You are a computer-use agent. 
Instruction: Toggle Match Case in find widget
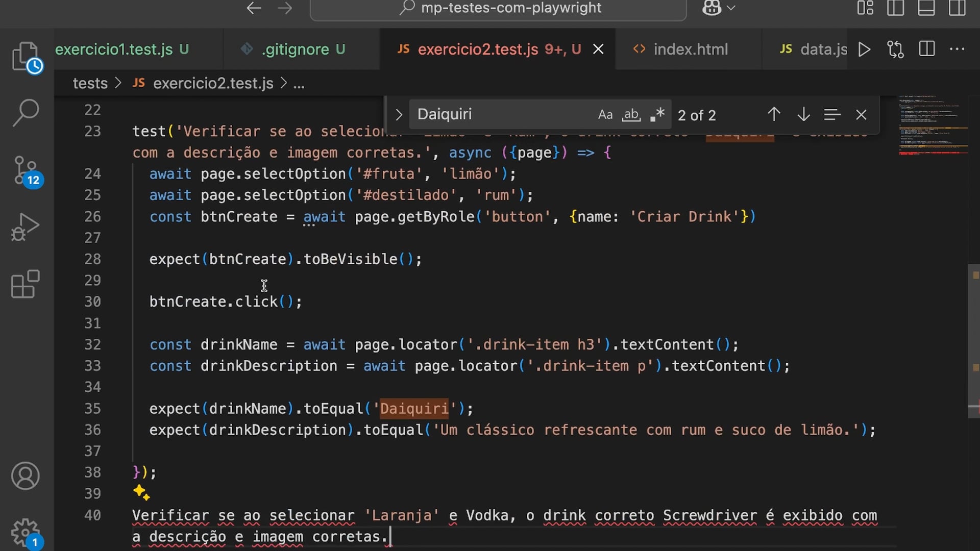605,115
